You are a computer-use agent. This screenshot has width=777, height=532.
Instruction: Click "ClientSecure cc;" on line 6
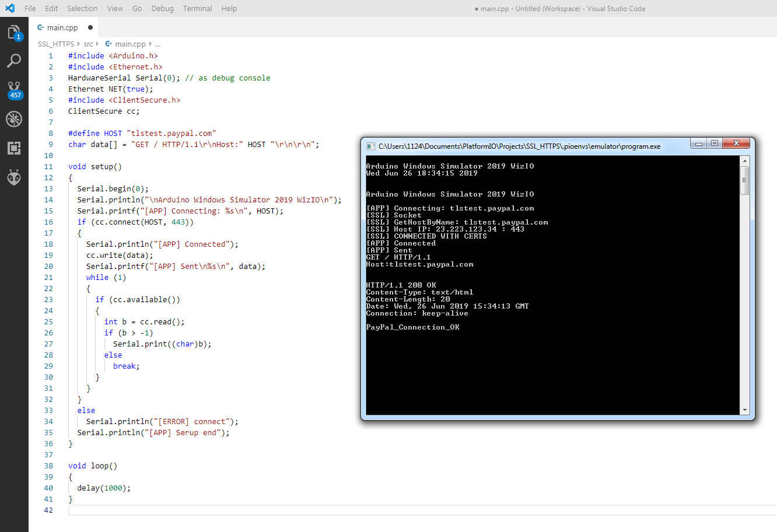pyautogui.click(x=104, y=111)
